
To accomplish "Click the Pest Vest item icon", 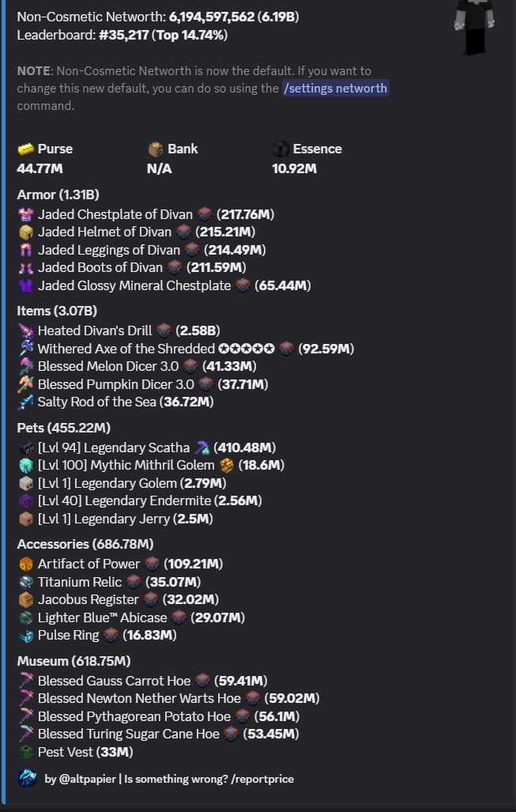I will pyautogui.click(x=26, y=752).
